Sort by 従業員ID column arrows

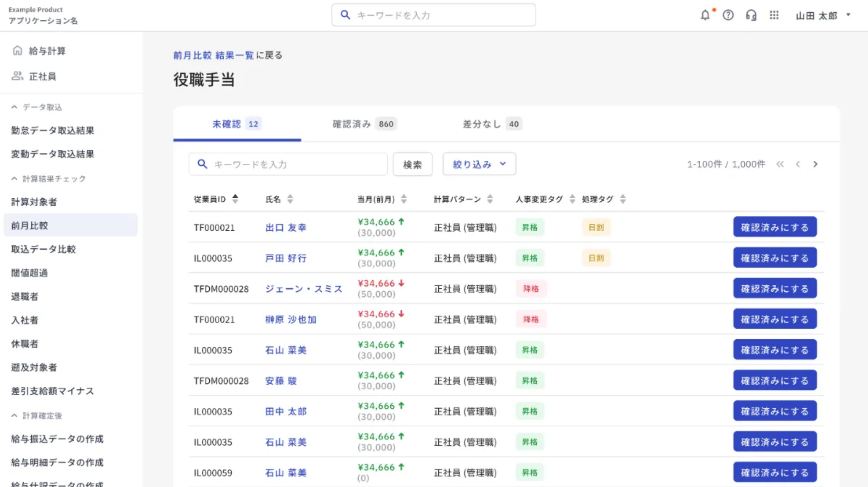coord(235,199)
